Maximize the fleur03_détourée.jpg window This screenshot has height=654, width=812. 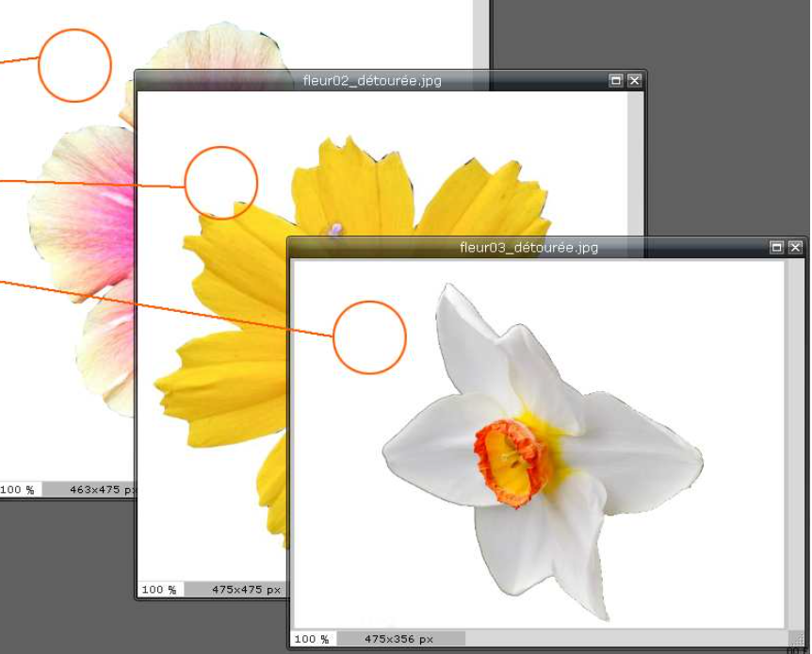(776, 247)
